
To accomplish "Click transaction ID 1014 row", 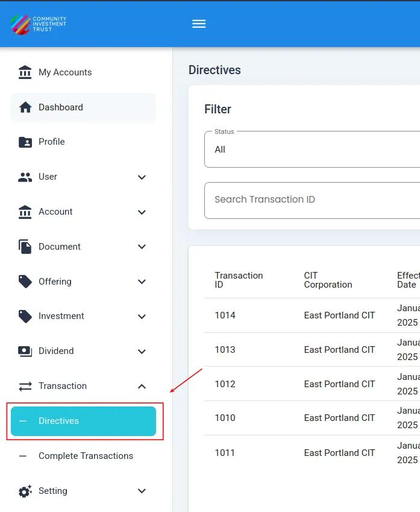I will tap(225, 315).
